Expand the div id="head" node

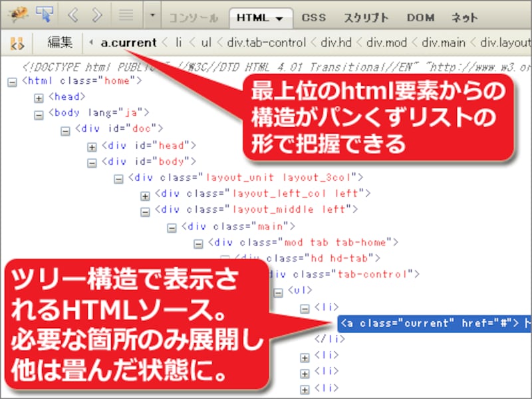pyautogui.click(x=92, y=146)
